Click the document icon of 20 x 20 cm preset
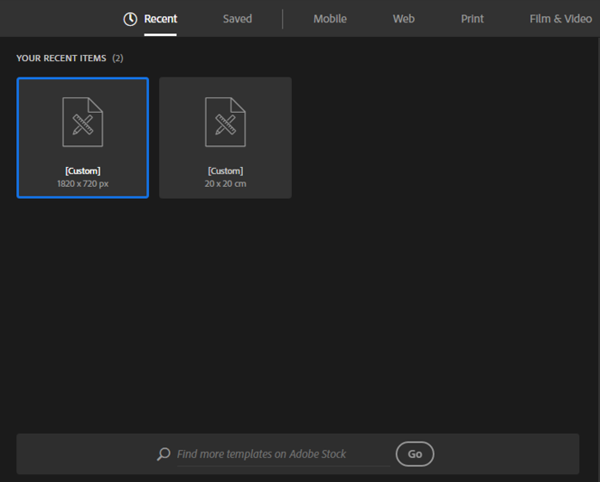The height and width of the screenshot is (482, 600). tap(225, 122)
